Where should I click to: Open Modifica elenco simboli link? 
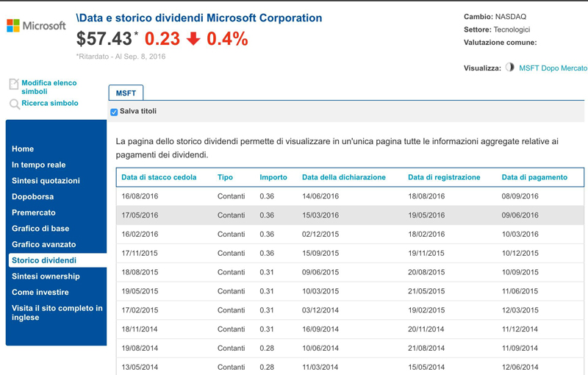49,87
